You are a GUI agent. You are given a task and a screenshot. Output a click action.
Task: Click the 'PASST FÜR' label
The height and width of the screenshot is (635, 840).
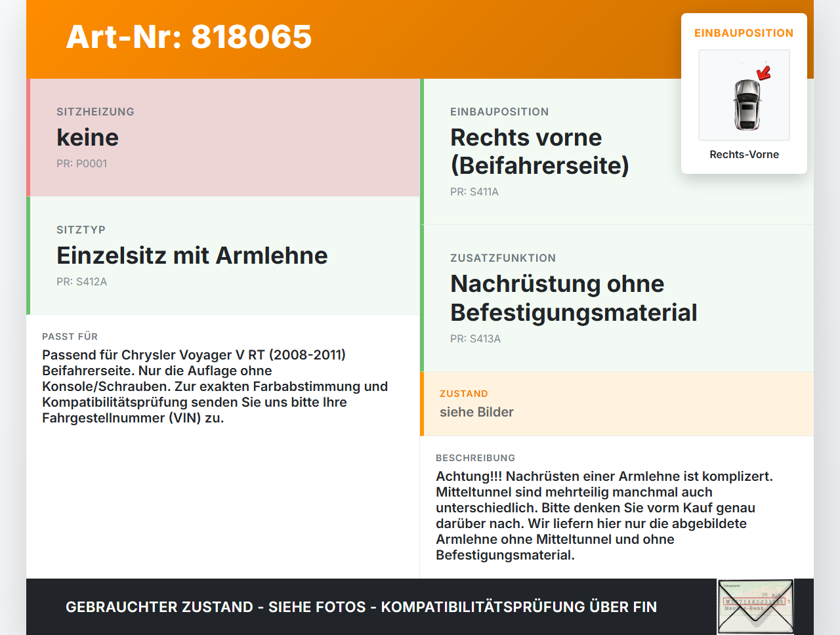(x=70, y=337)
